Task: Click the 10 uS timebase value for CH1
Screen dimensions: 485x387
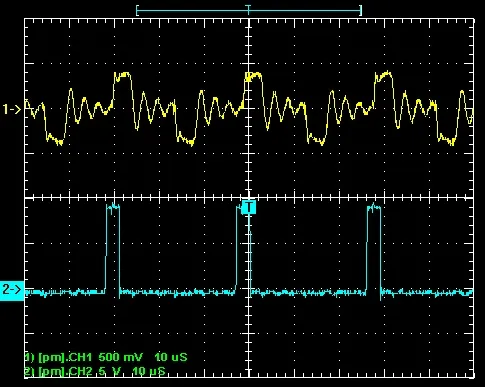Action: tap(171, 357)
